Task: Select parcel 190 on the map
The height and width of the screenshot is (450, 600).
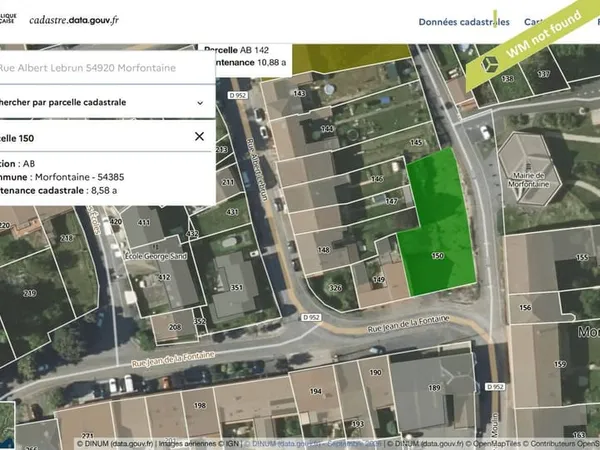Action: point(375,372)
